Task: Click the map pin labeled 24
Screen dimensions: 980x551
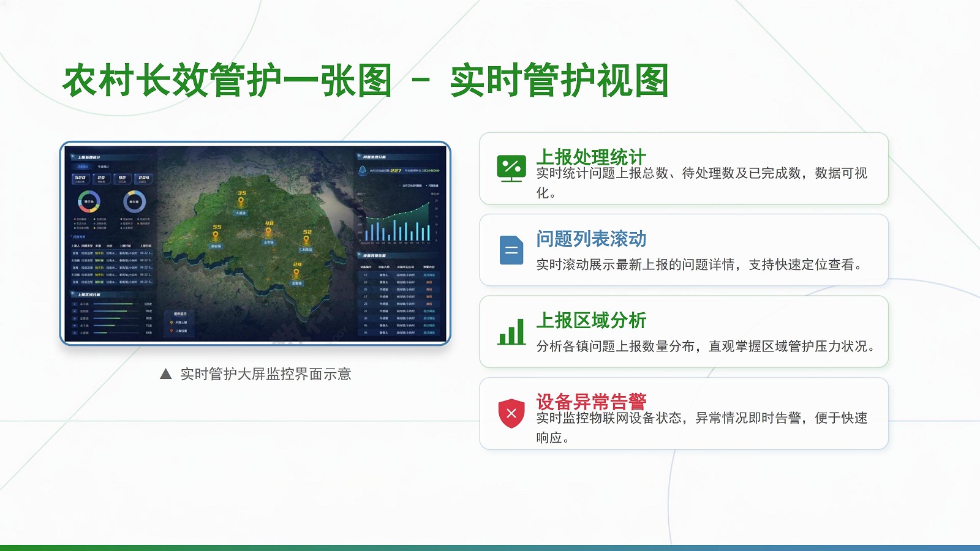Action: 296,272
